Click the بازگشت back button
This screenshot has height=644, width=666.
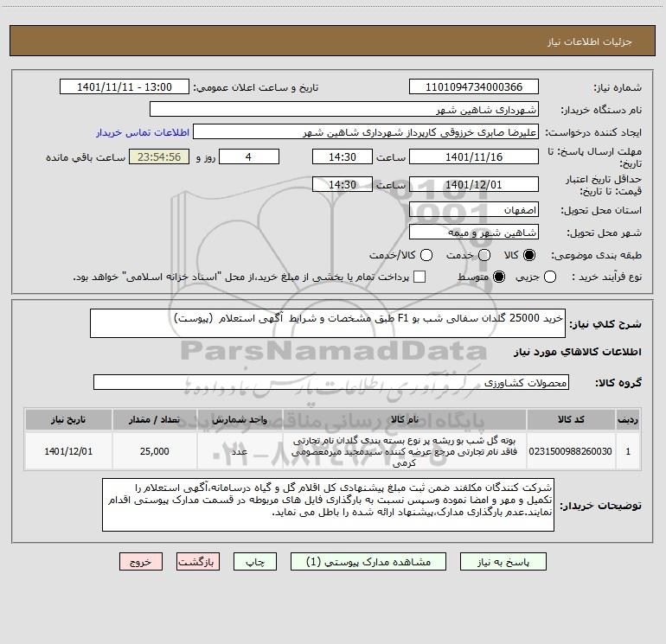coord(198,562)
